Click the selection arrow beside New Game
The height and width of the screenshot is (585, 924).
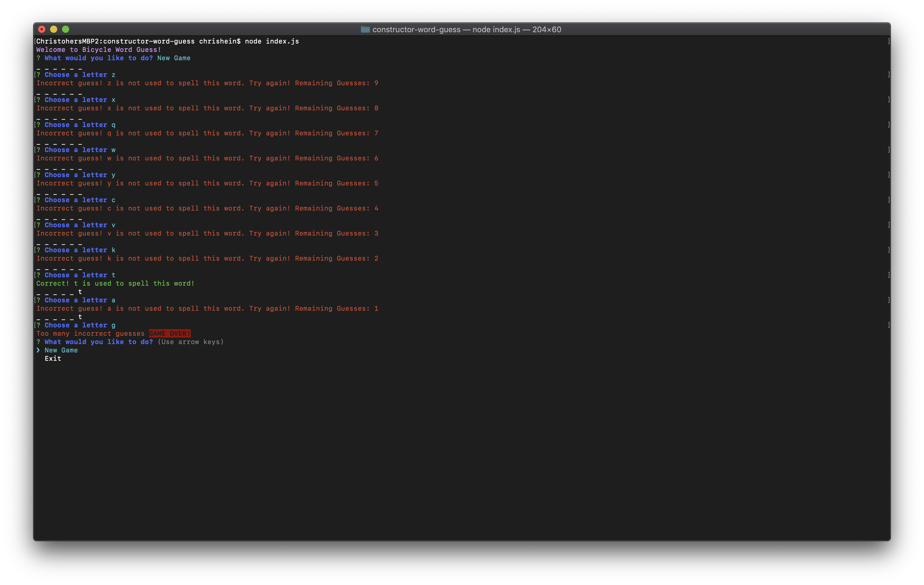pos(38,350)
